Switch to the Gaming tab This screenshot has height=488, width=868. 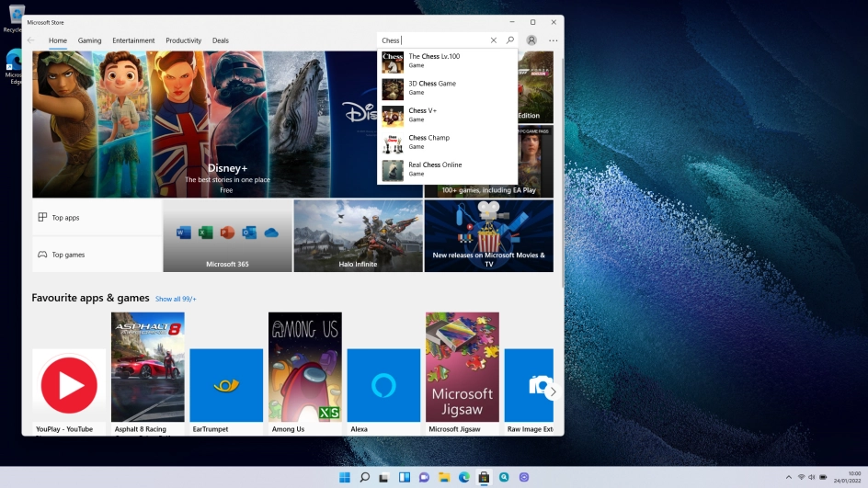[x=89, y=40]
